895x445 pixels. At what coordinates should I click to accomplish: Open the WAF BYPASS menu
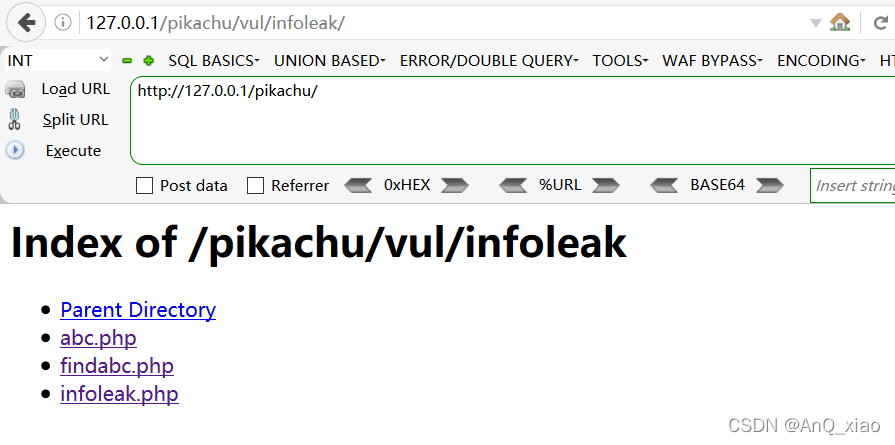click(x=712, y=60)
